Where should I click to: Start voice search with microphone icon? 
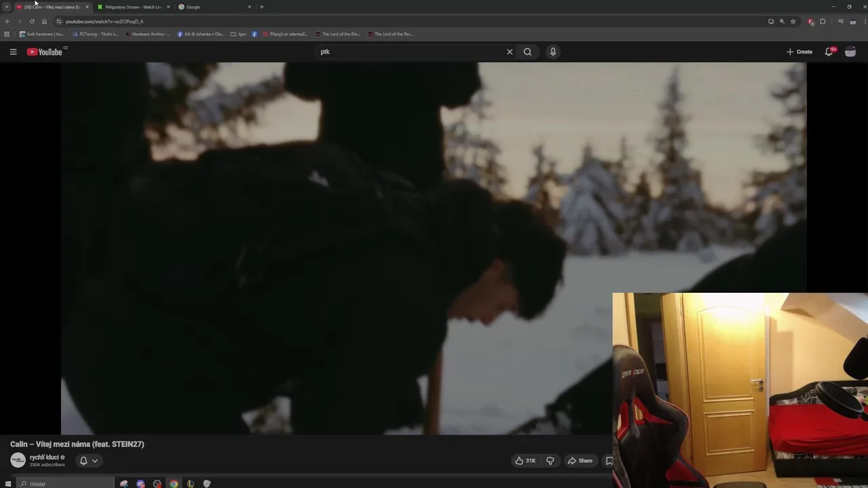(553, 52)
